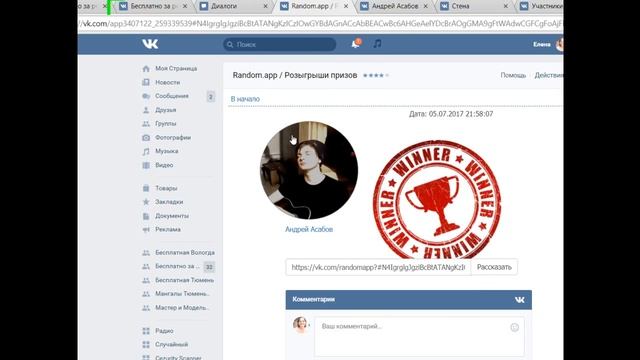Click group icon beside Мангалы Тюмень
The image size is (640, 360).
click(146, 294)
